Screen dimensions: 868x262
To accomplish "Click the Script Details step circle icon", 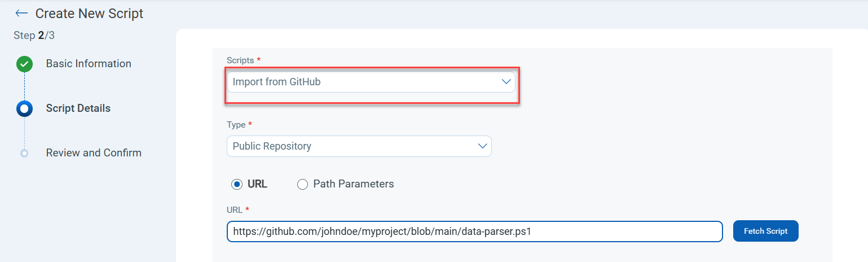I will (24, 108).
